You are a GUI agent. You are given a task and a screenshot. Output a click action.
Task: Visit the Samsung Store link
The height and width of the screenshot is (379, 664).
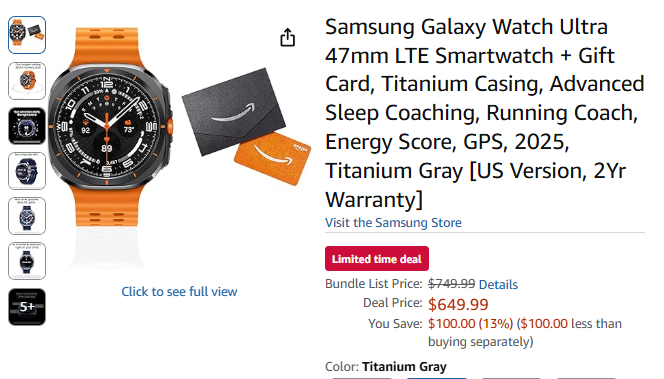tap(393, 223)
